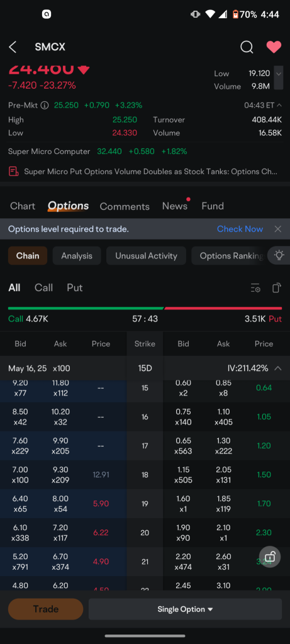
Task: Tap call price 6.22
Action: click(101, 532)
